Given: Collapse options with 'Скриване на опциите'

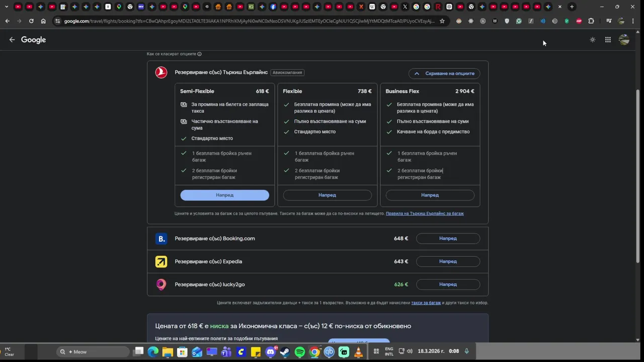Looking at the screenshot, I should (x=444, y=73).
